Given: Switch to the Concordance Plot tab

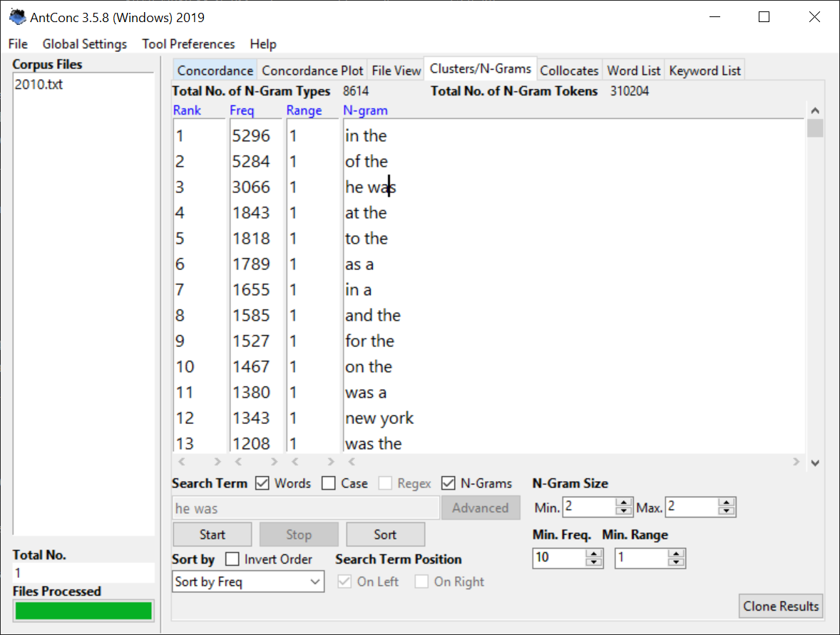Looking at the screenshot, I should [312, 71].
